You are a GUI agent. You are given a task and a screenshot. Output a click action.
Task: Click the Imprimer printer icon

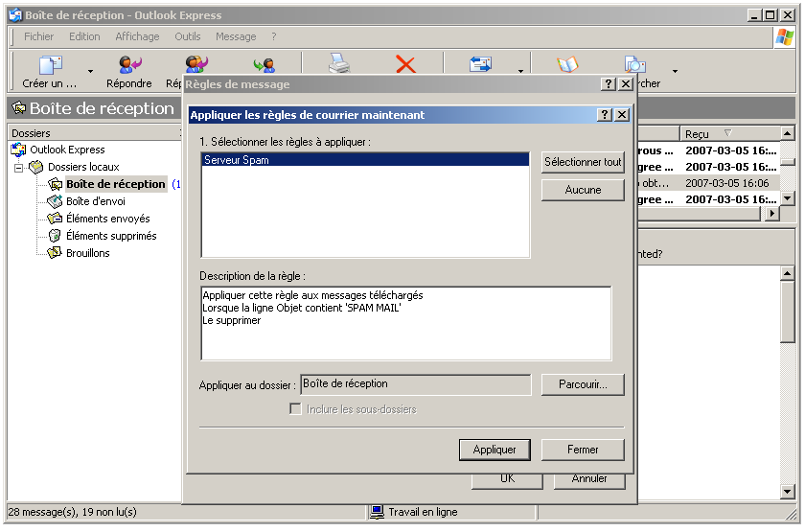339,63
